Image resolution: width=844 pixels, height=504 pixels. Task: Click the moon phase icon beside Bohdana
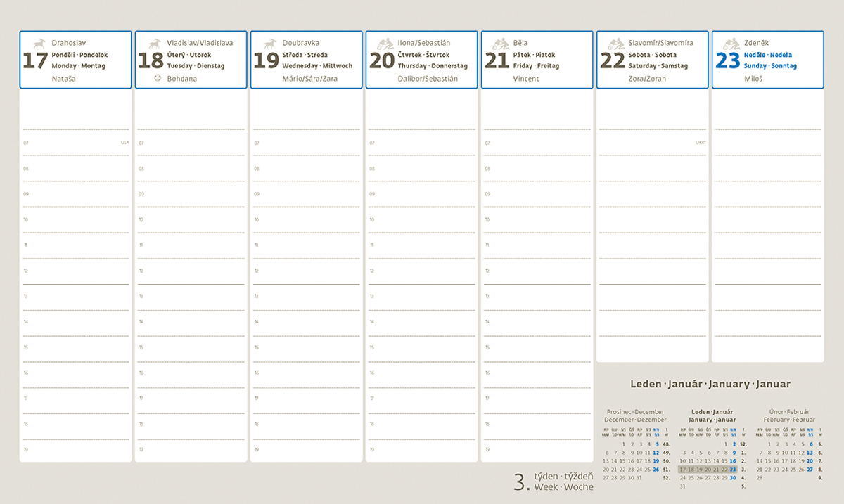click(x=157, y=79)
